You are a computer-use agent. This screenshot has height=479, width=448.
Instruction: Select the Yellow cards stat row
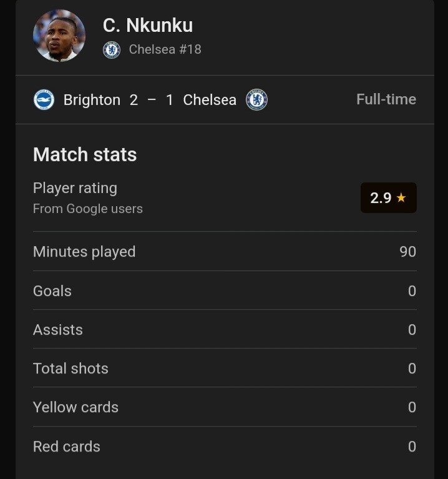(x=224, y=407)
